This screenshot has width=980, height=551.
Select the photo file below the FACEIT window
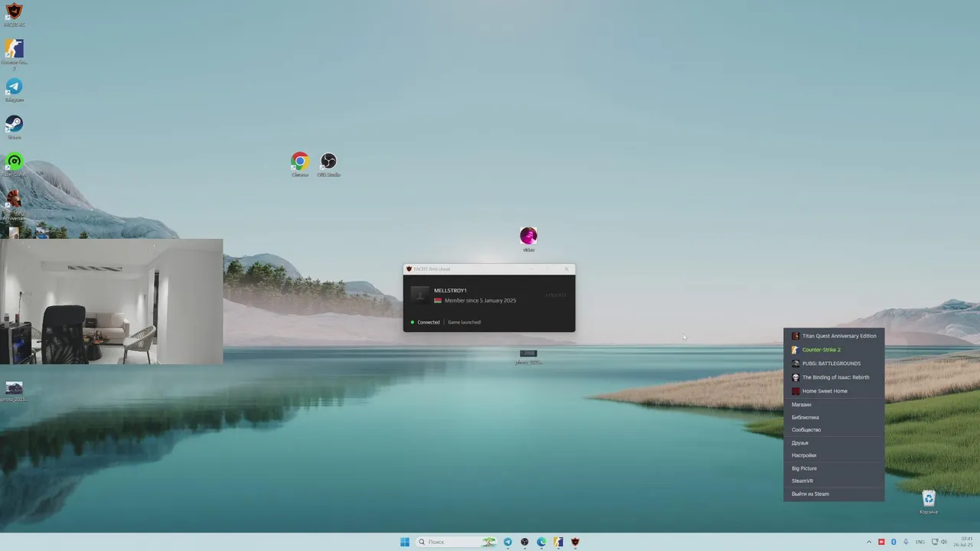[x=528, y=357]
